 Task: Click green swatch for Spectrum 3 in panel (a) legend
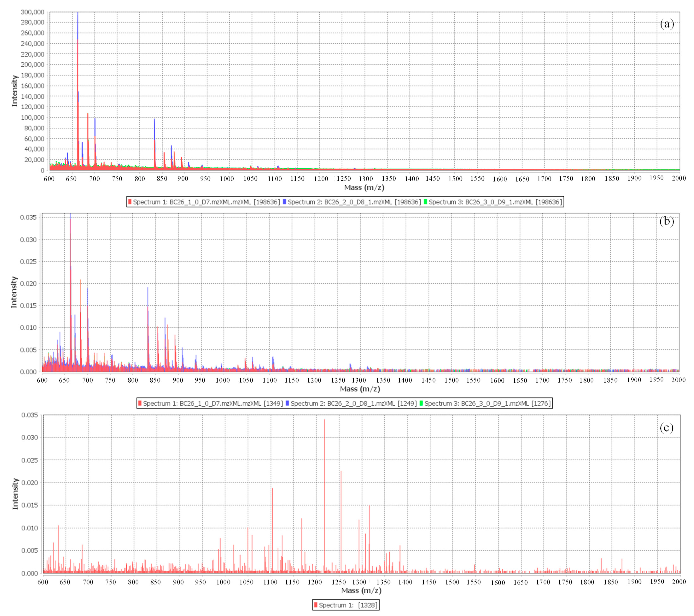(x=425, y=202)
